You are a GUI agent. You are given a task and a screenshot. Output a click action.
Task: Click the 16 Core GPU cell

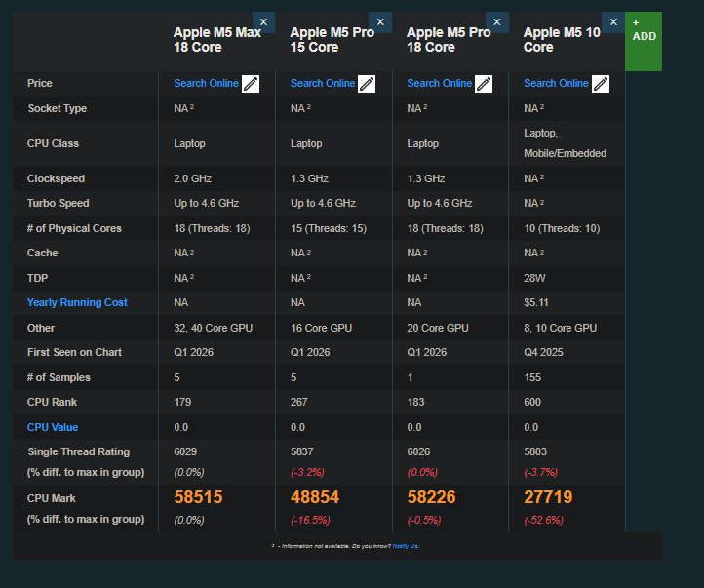tap(321, 328)
